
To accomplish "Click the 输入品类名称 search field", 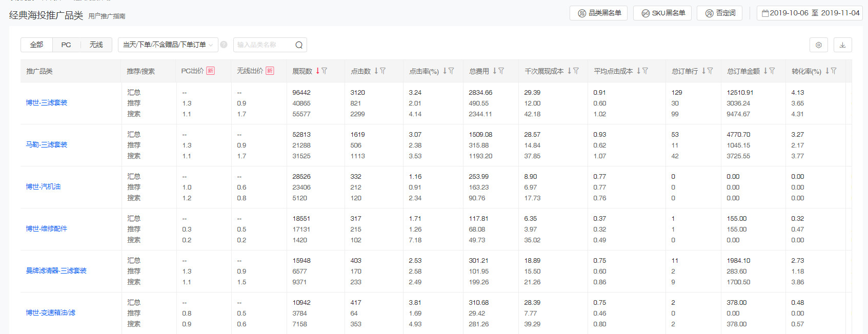I will tap(263, 45).
